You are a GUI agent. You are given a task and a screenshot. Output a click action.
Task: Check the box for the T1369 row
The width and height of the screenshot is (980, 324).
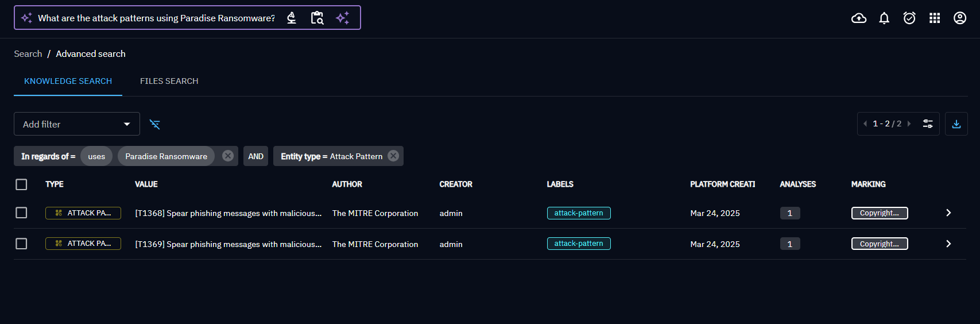click(x=21, y=244)
